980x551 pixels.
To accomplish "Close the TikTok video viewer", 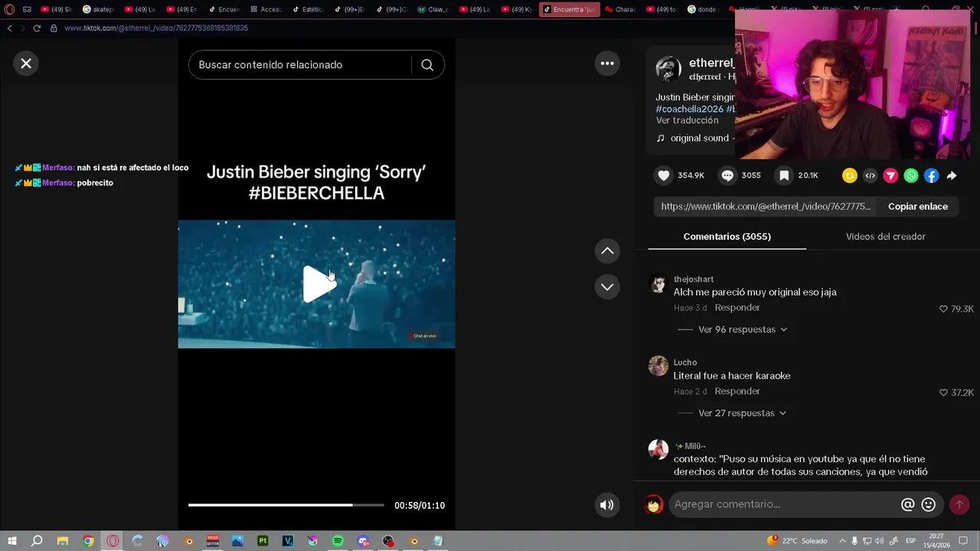I will (x=26, y=64).
